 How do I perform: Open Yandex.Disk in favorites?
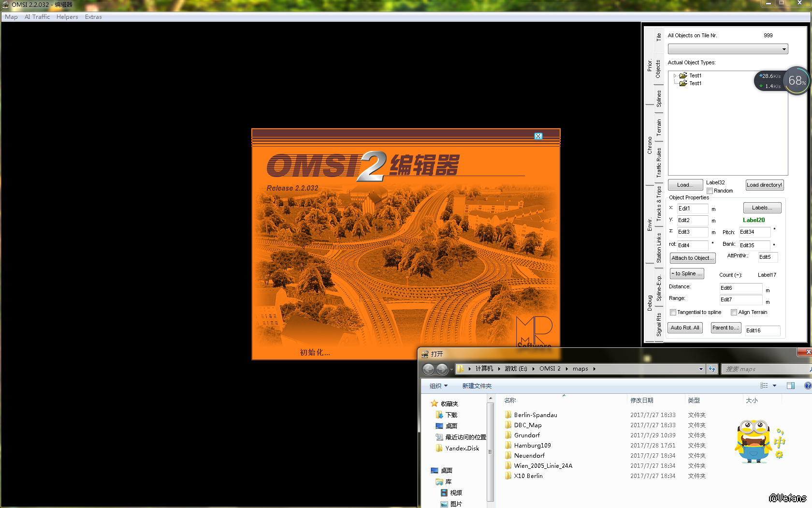click(462, 448)
